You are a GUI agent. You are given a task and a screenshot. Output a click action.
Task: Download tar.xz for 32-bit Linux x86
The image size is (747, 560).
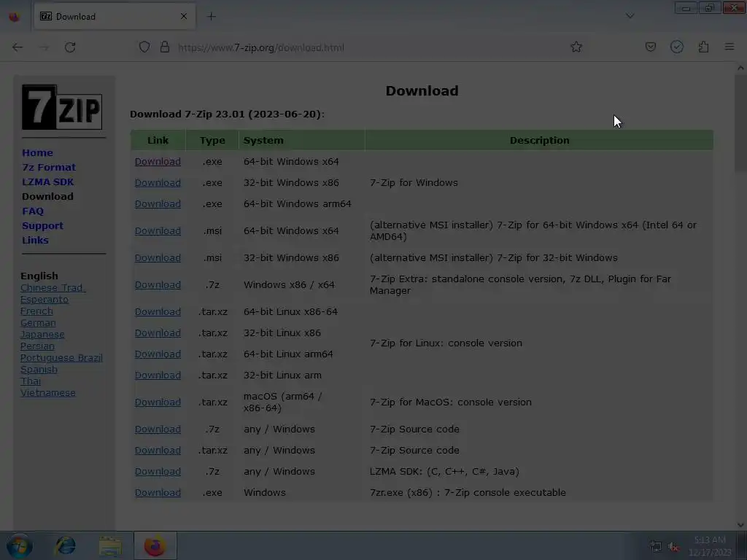pos(158,332)
